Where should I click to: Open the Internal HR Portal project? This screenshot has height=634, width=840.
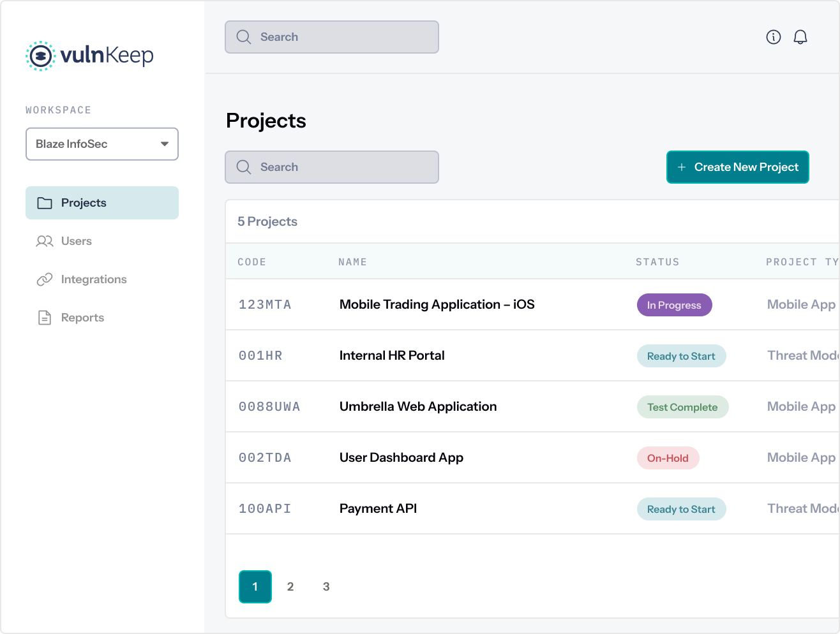coord(392,356)
